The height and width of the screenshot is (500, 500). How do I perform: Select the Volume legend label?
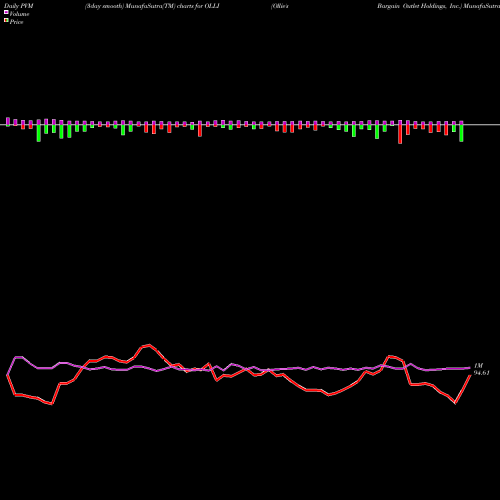coord(19,14)
